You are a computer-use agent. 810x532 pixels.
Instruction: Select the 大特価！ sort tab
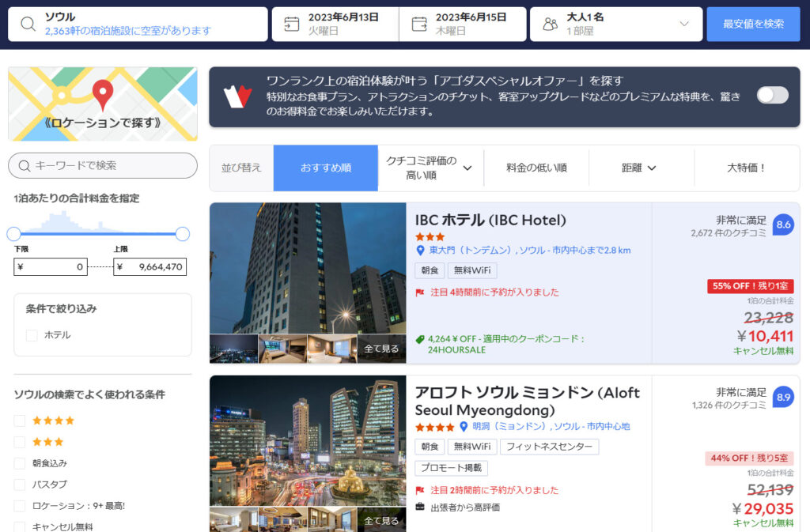[x=747, y=168]
